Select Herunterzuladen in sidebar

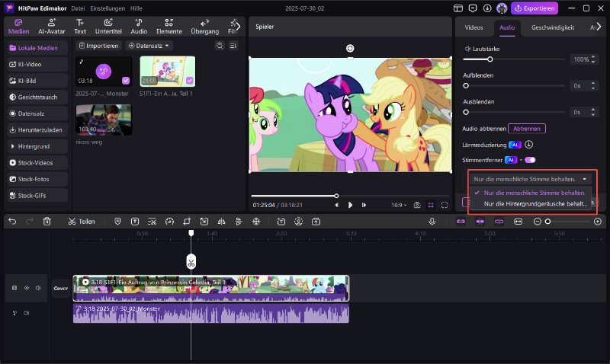click(x=37, y=129)
